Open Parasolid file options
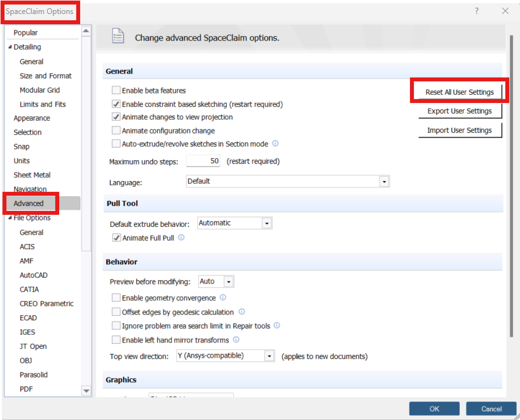The width and height of the screenshot is (520, 420). (x=34, y=375)
